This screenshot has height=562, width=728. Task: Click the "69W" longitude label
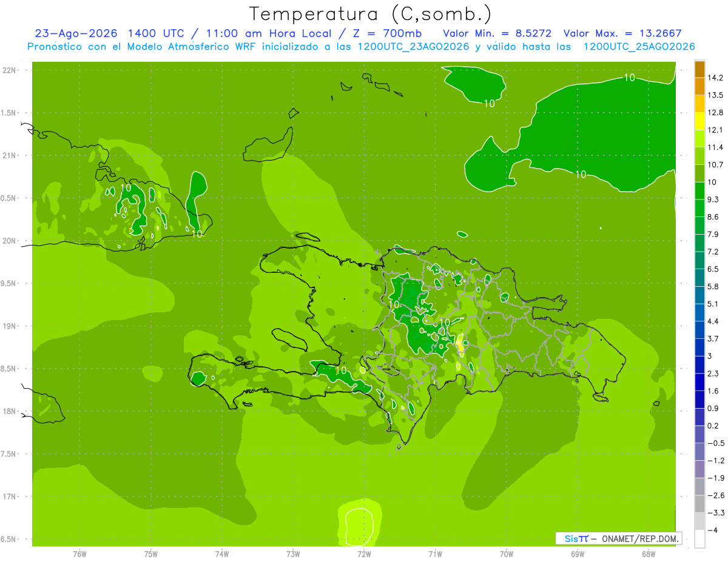[578, 554]
